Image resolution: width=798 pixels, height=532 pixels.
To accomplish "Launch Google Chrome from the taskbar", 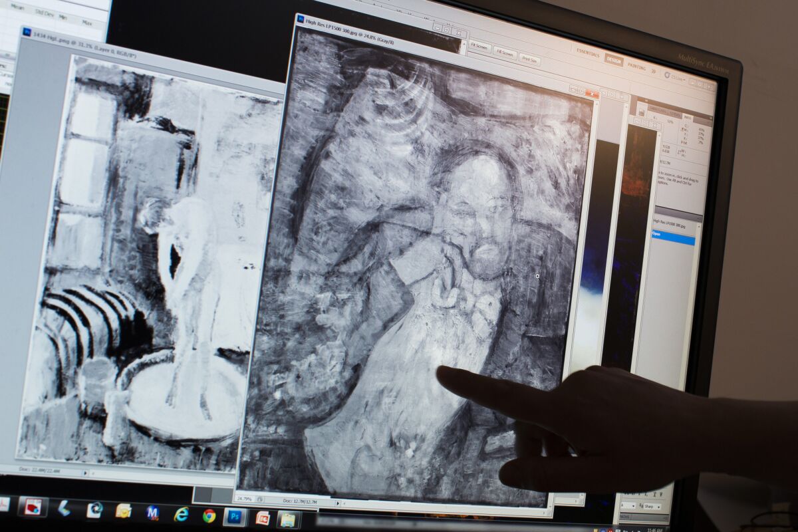I will click(209, 515).
